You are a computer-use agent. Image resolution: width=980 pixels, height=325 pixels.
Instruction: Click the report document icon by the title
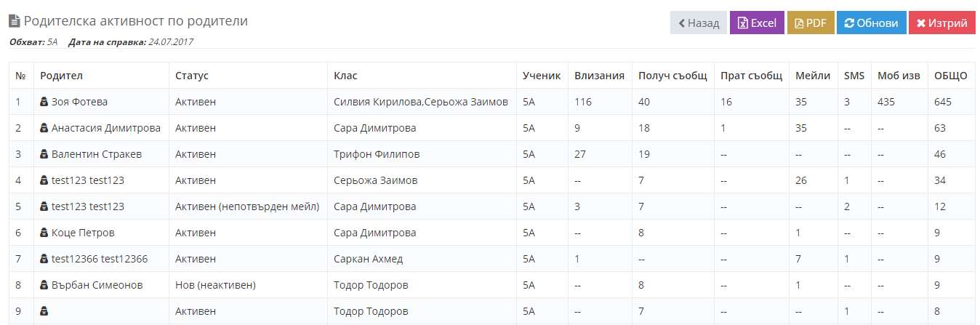15,22
